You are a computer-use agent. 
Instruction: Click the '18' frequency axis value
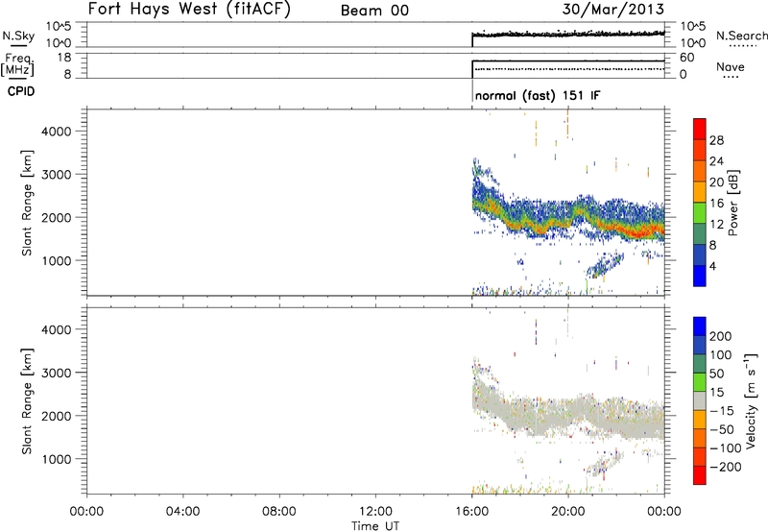coord(63,58)
